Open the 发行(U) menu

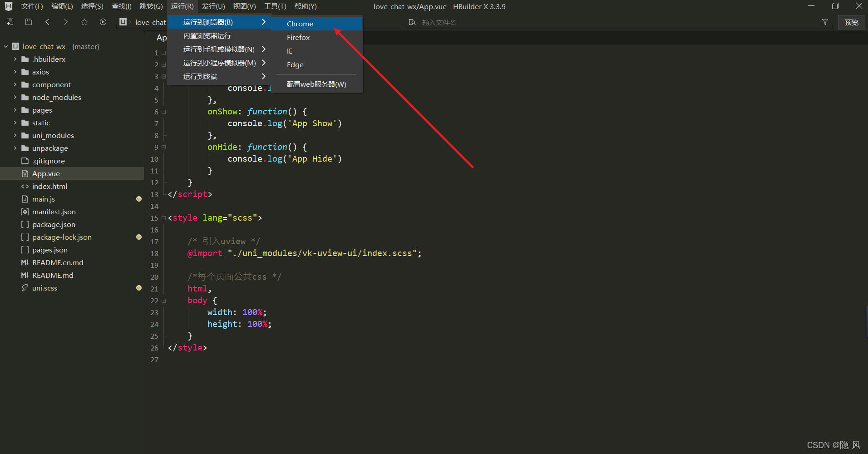pos(213,6)
